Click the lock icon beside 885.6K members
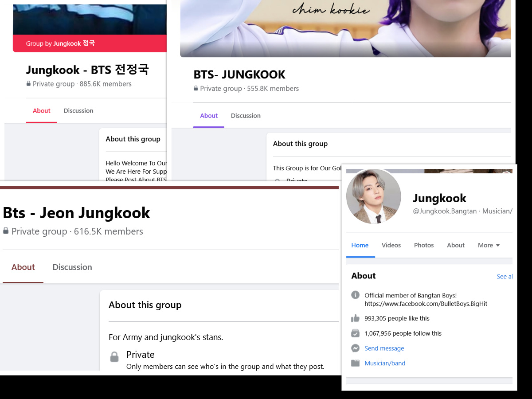Image resolution: width=532 pixels, height=399 pixels. coord(28,84)
